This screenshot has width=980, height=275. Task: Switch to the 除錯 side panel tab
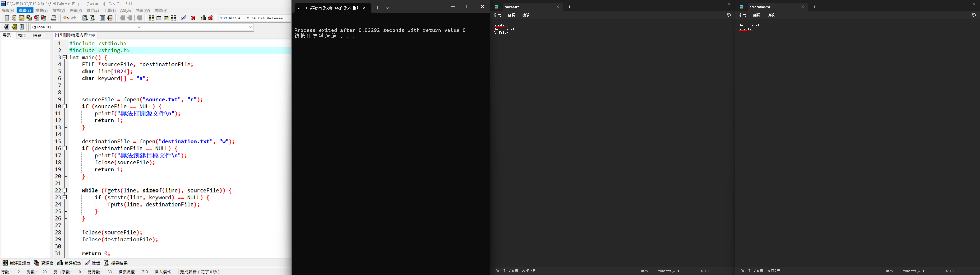coord(37,35)
